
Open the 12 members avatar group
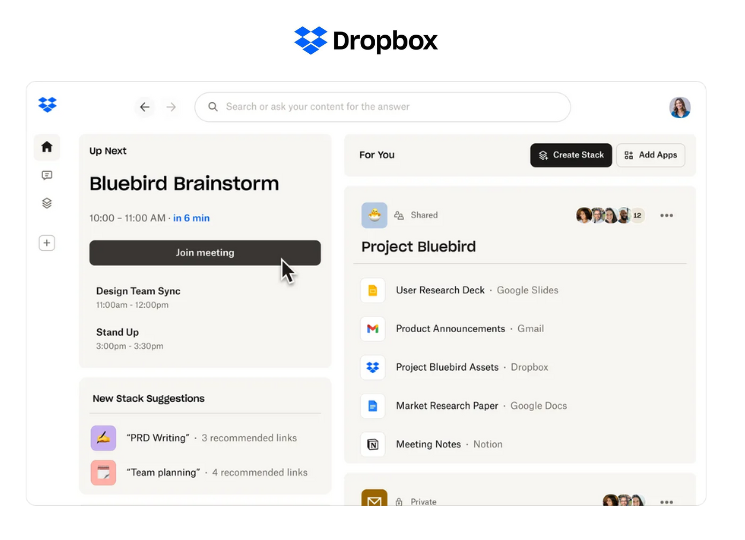point(610,215)
